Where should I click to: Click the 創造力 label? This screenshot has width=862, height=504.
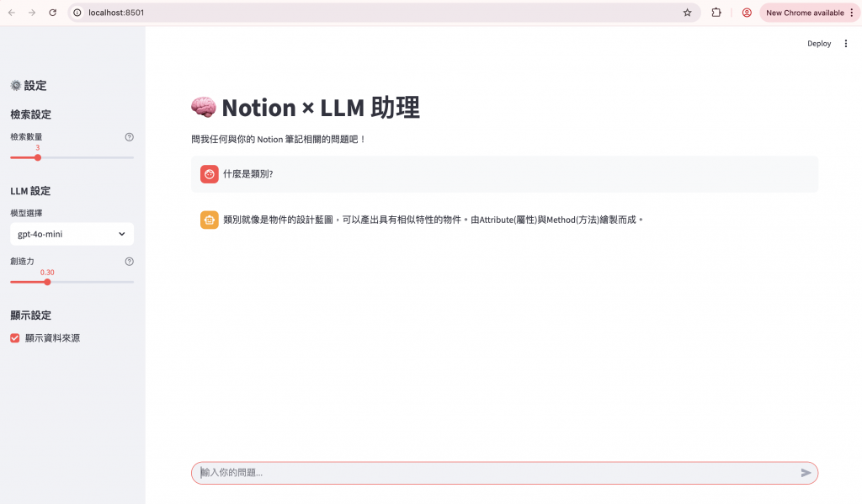(x=23, y=262)
